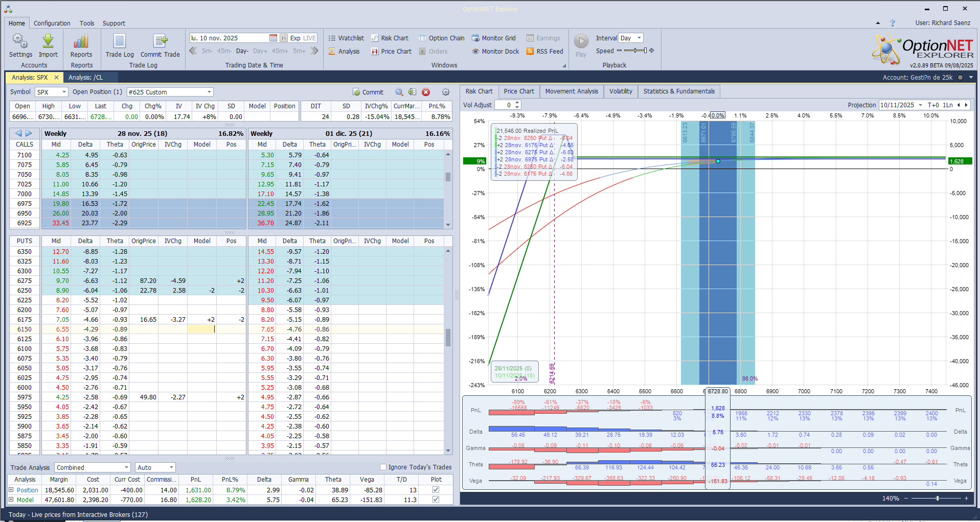The width and height of the screenshot is (980, 522).
Task: Open the Watchlist window
Action: click(346, 38)
